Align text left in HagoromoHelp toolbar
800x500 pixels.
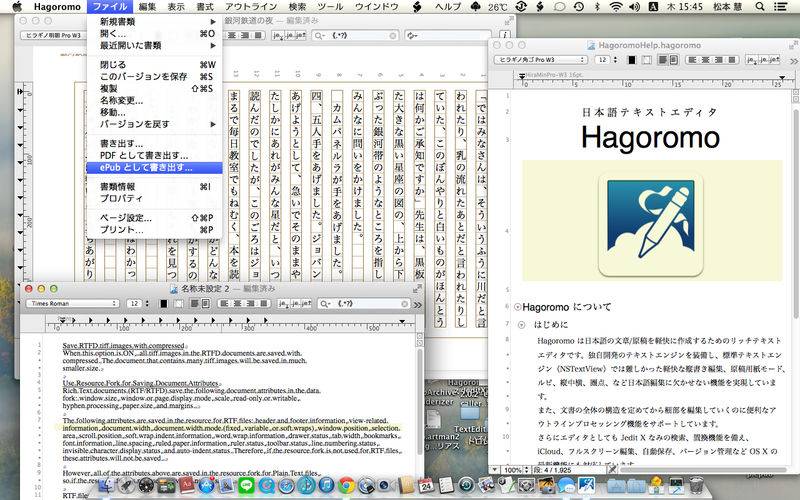point(692,60)
